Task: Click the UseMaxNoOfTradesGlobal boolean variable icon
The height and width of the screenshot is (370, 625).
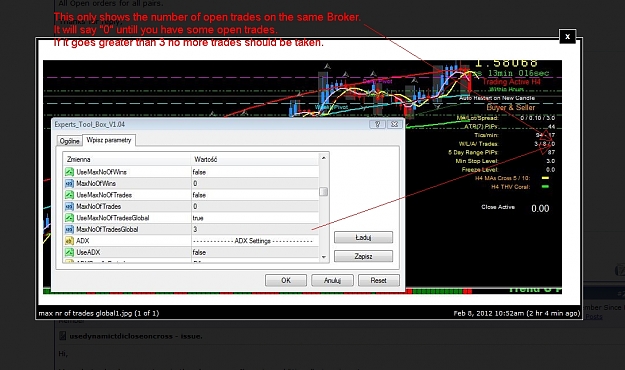Action: pos(69,218)
